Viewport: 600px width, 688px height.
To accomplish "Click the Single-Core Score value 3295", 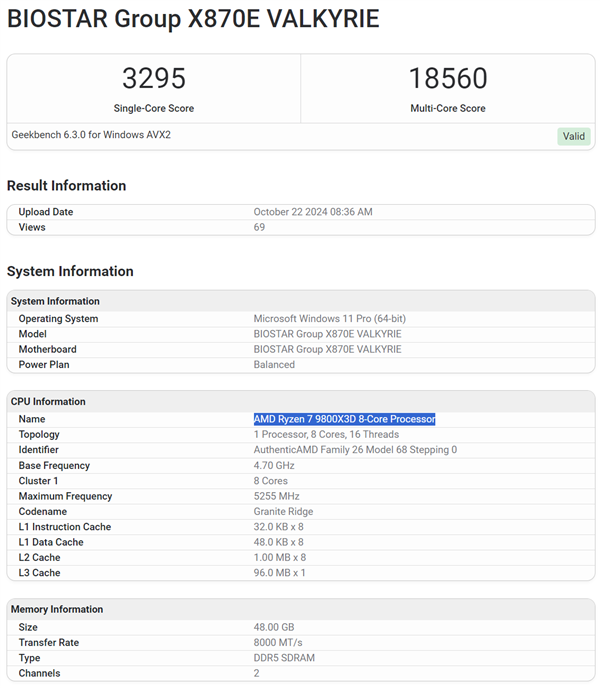I will [154, 79].
